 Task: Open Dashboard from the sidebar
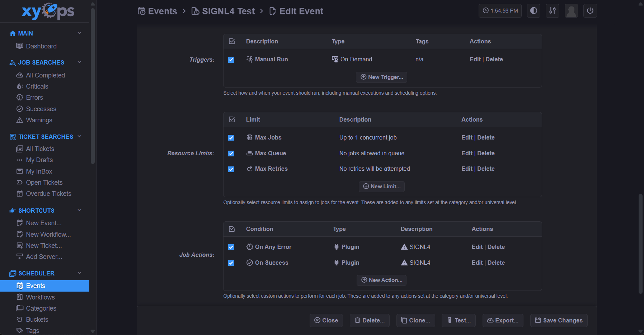pyautogui.click(x=41, y=46)
